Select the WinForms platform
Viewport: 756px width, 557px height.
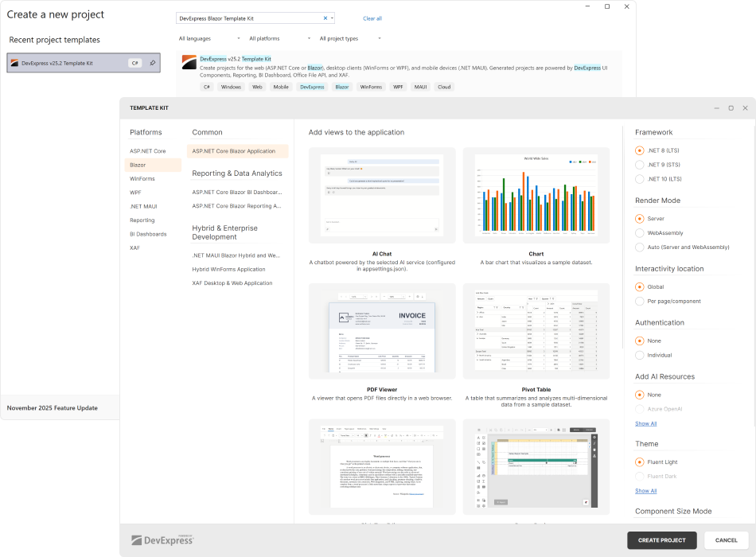click(x=142, y=179)
